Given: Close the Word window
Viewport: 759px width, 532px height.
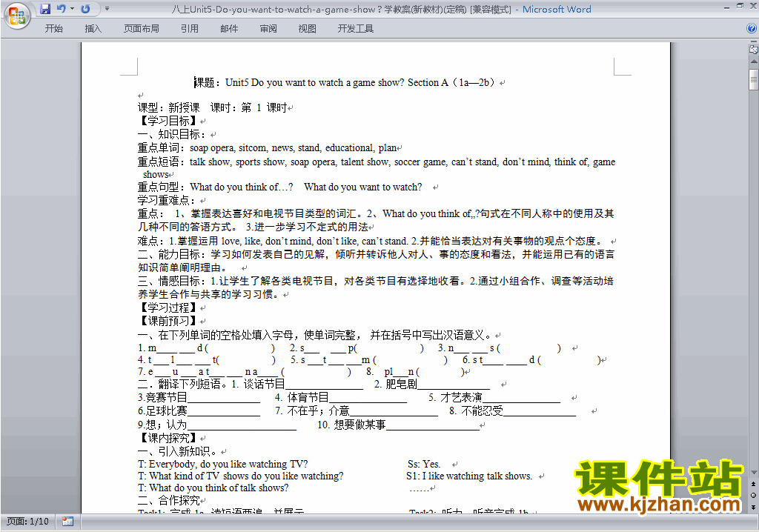Looking at the screenshot, I should pyautogui.click(x=753, y=6).
